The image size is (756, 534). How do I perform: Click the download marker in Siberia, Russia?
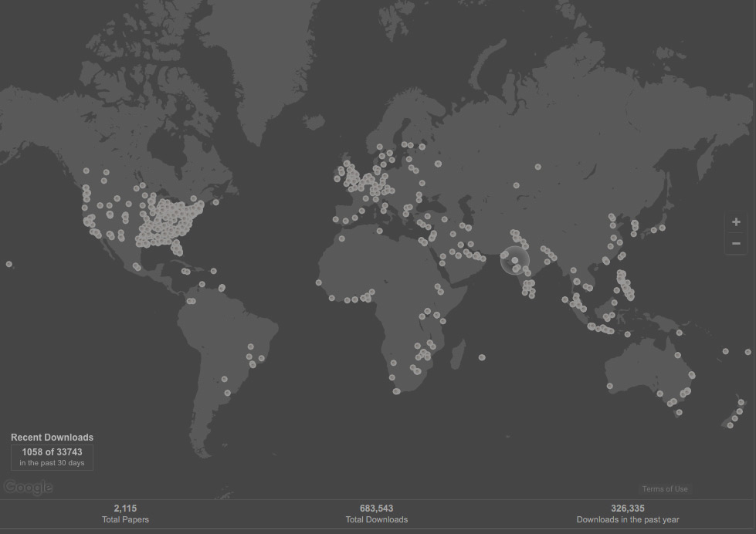pyautogui.click(x=537, y=167)
